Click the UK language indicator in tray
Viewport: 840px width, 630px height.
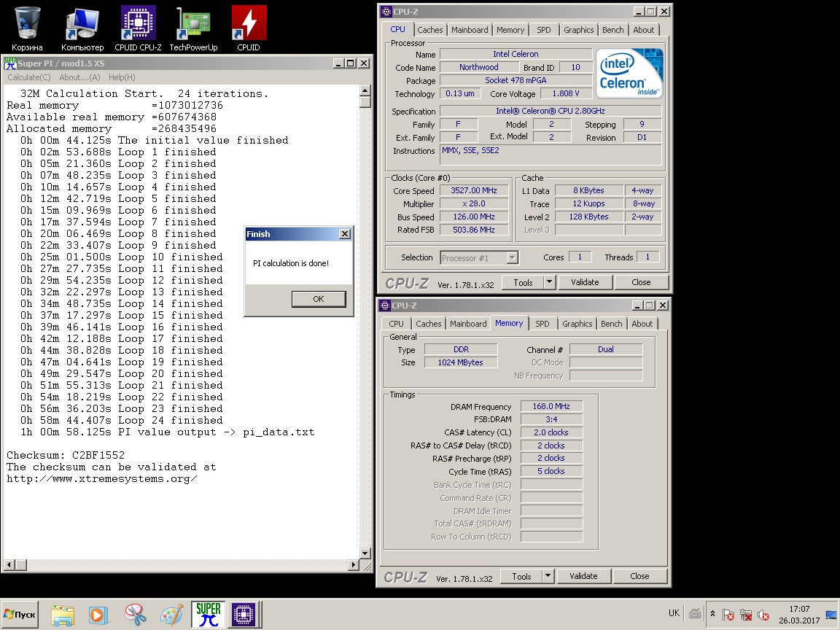click(674, 613)
